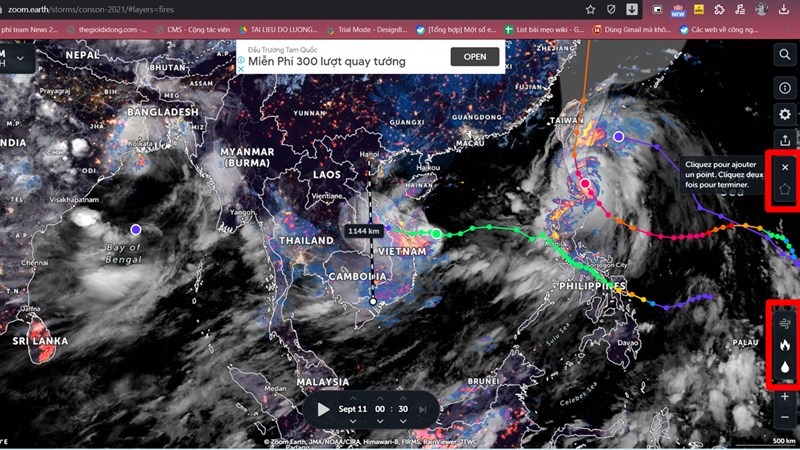Click ad info icon
800x450 pixels.
(241, 60)
